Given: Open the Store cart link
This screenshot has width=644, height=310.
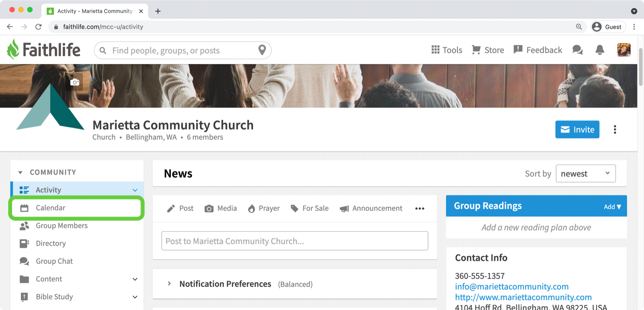Looking at the screenshot, I should [x=488, y=50].
